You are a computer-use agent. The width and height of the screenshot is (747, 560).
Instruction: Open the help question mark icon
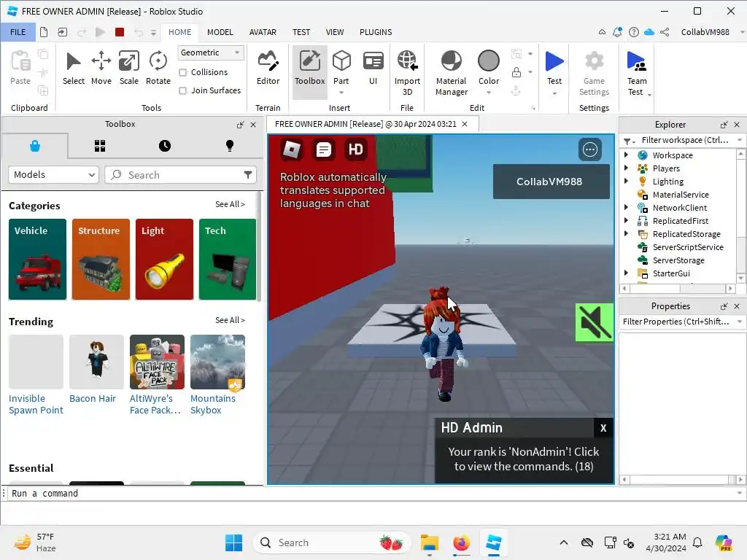(634, 32)
